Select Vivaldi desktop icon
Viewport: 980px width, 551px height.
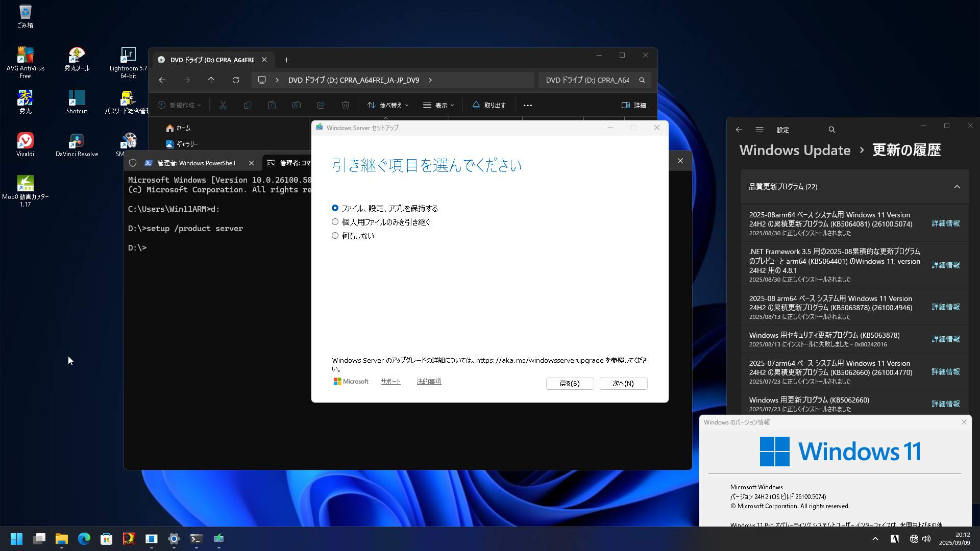pos(25,145)
